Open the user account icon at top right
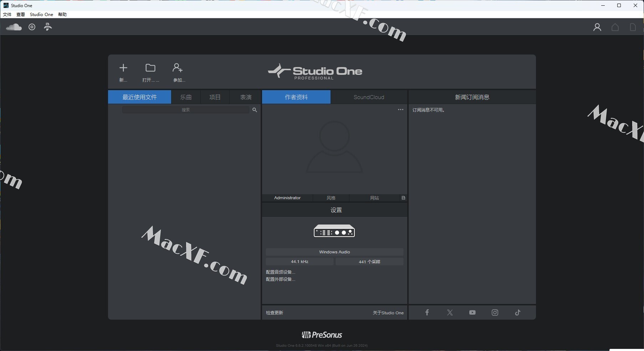 point(597,27)
